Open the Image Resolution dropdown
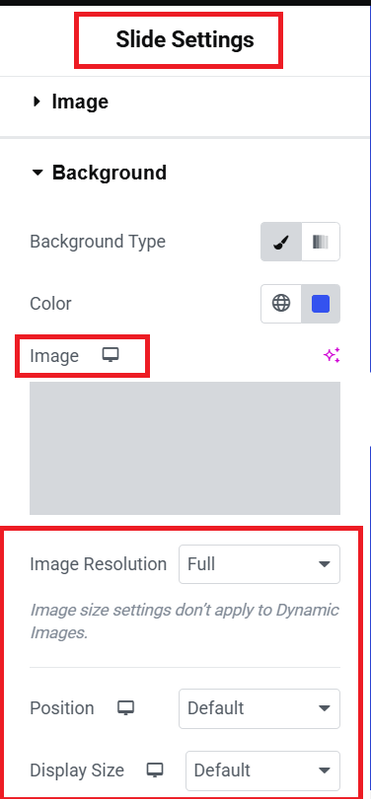Screen dimensions: 371x799 pyautogui.click(x=259, y=564)
